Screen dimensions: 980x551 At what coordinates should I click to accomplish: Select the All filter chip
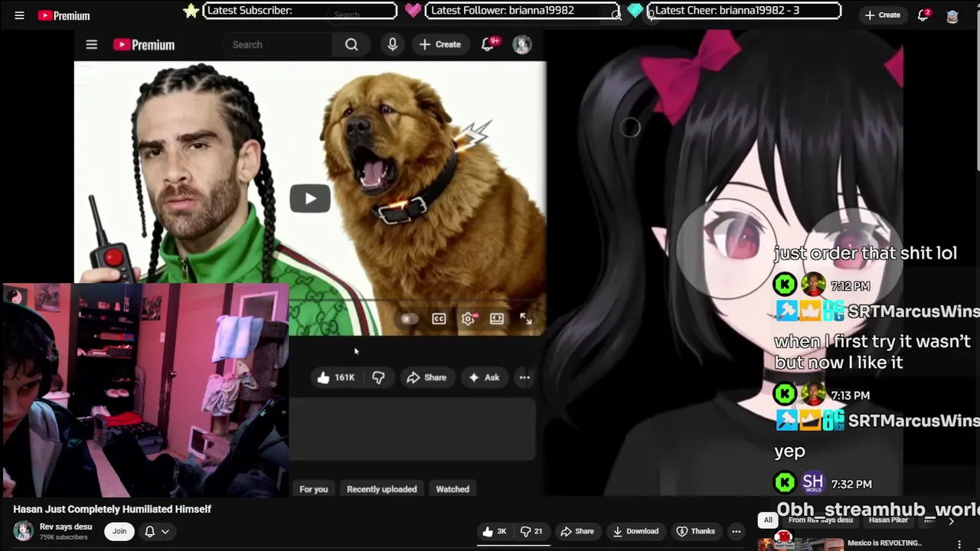click(768, 520)
